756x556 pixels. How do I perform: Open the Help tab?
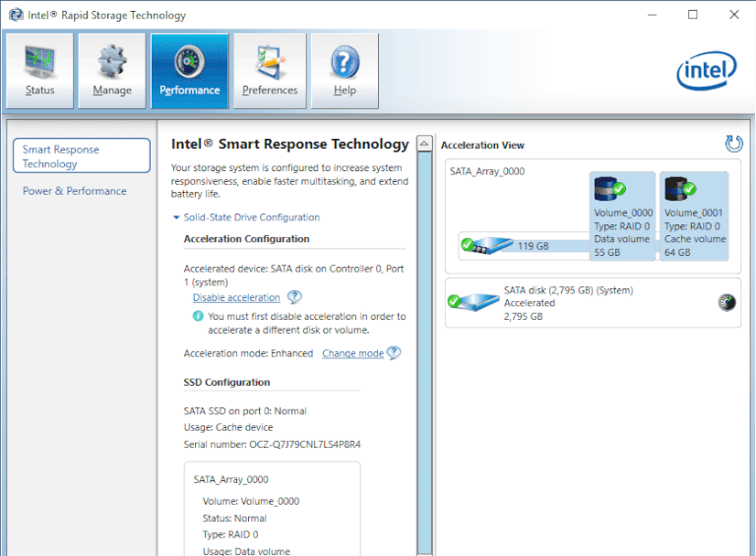(345, 71)
